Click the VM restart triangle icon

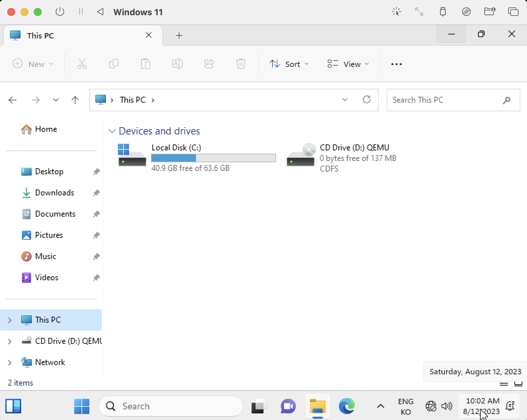point(100,12)
